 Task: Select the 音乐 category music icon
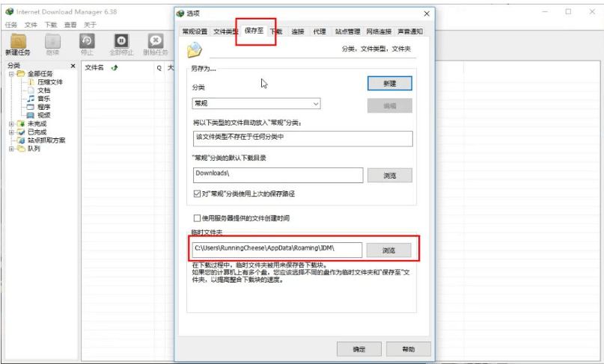(31, 99)
